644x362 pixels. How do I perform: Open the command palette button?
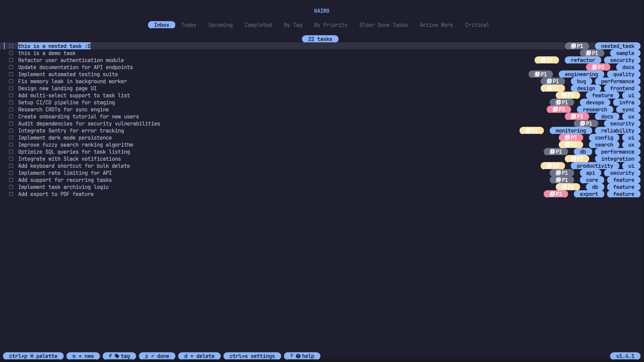(33, 356)
